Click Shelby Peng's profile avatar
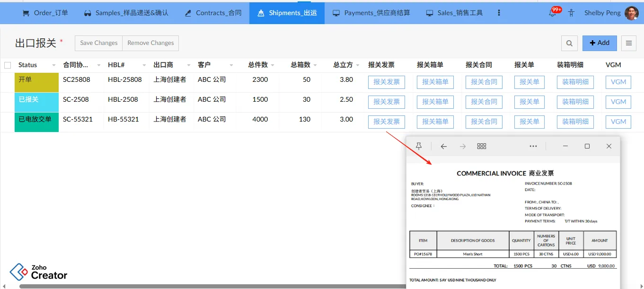Viewport: 644px width, 289px height. coord(632,13)
